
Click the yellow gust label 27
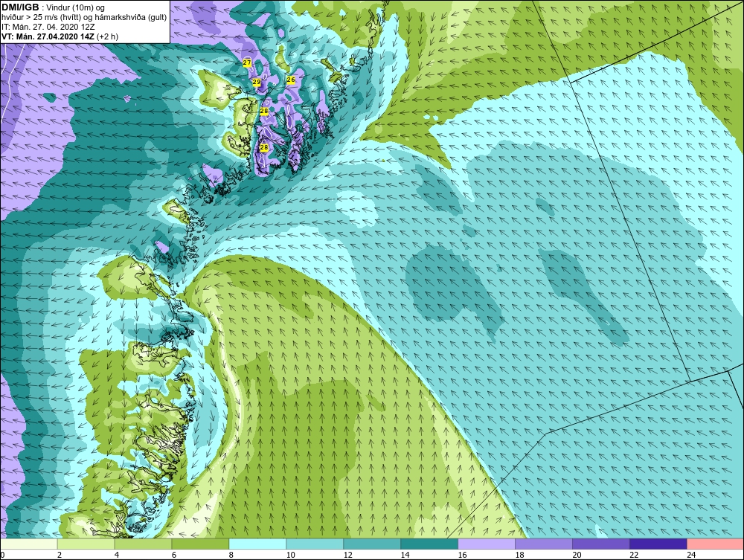pyautogui.click(x=247, y=62)
